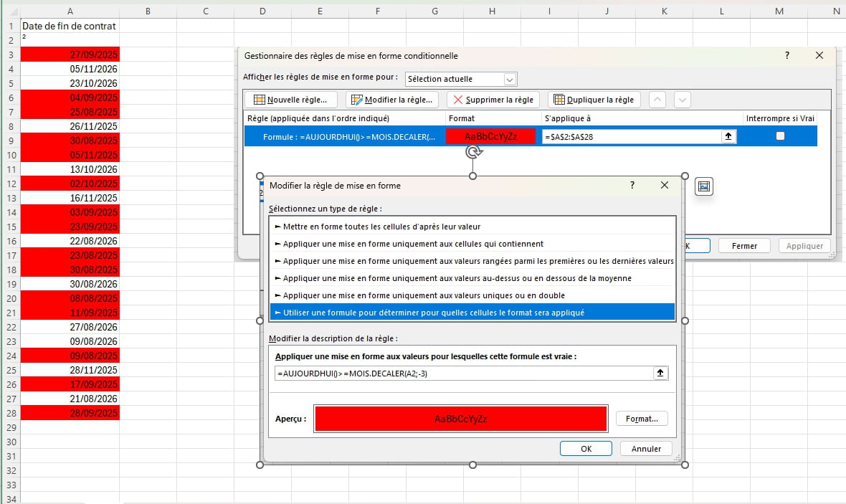The image size is (846, 504).
Task: Select cell with date 22/08/2026
Action: pos(70,241)
